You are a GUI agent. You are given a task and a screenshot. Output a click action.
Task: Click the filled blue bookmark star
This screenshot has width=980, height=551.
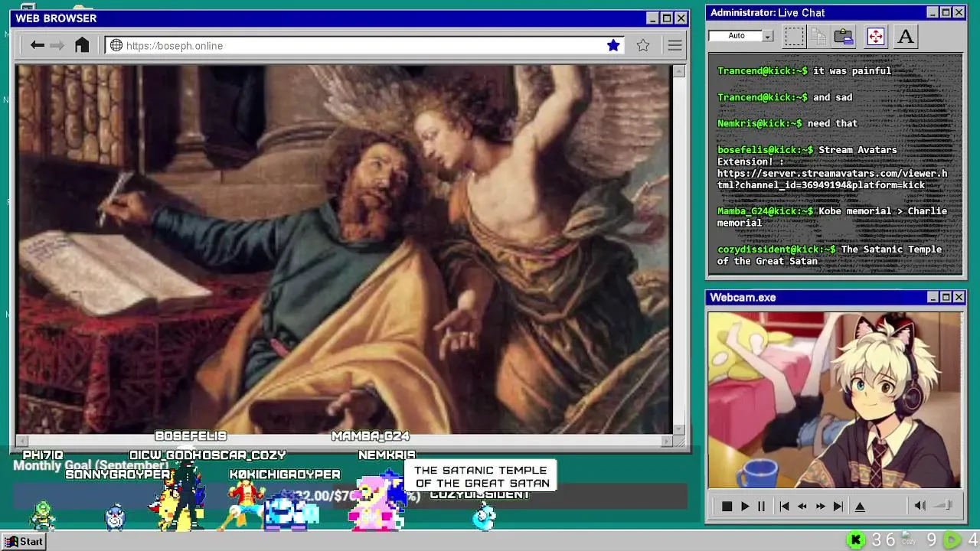pos(613,46)
